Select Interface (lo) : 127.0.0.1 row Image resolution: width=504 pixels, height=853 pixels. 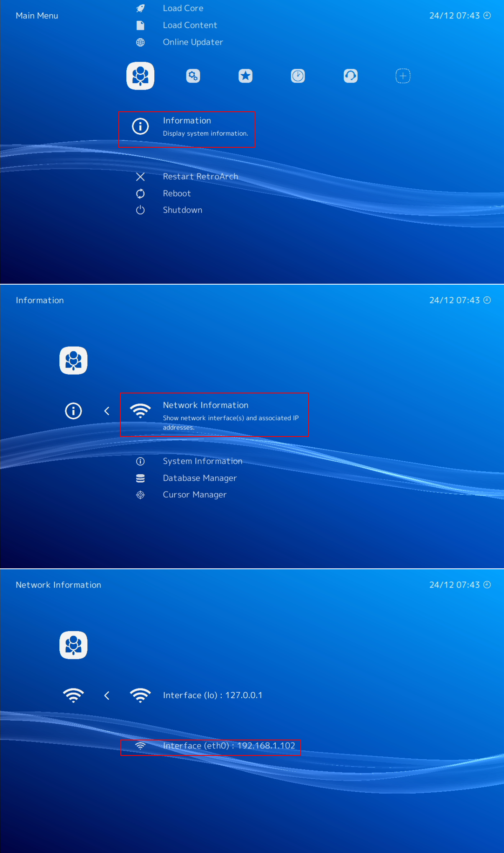[212, 695]
